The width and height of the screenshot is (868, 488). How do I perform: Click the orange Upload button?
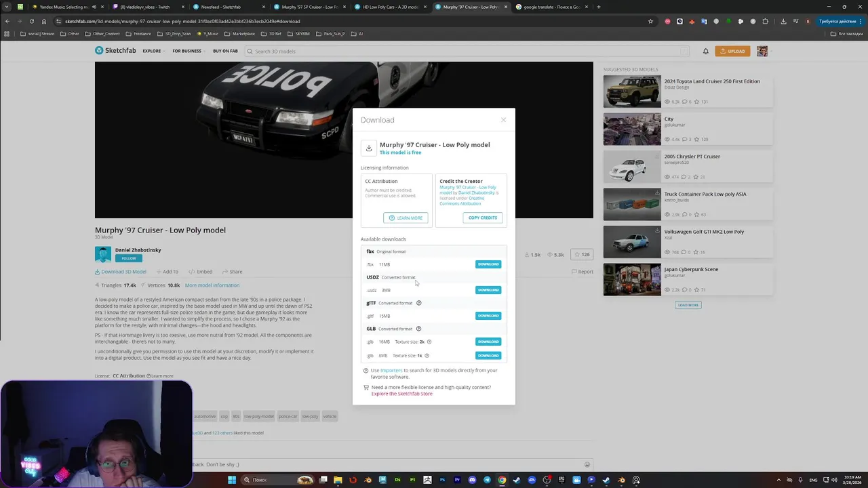732,51
